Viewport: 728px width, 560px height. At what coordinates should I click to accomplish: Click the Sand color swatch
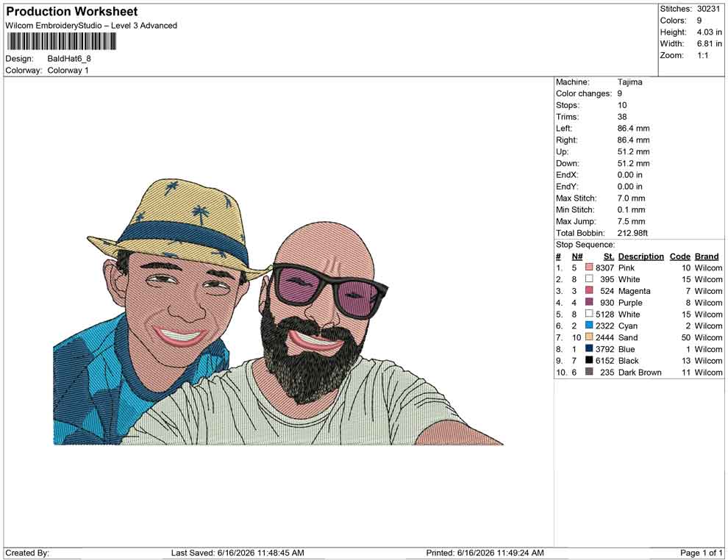(x=589, y=337)
